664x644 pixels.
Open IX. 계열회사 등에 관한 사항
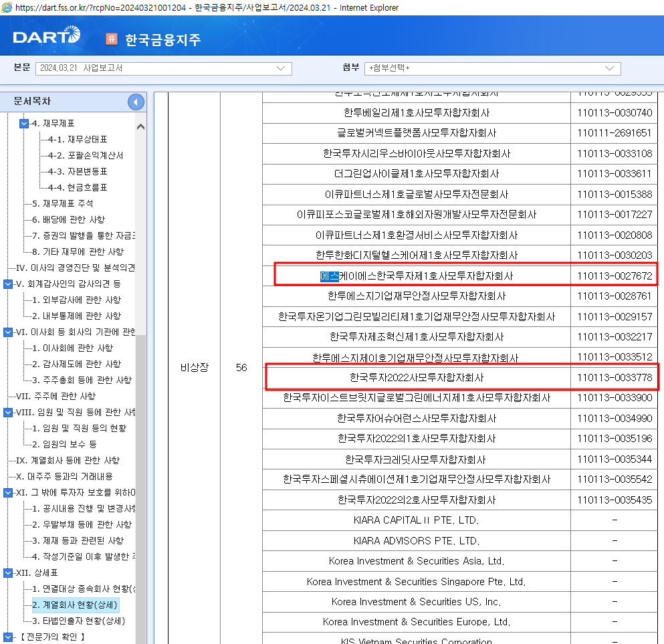(68, 460)
